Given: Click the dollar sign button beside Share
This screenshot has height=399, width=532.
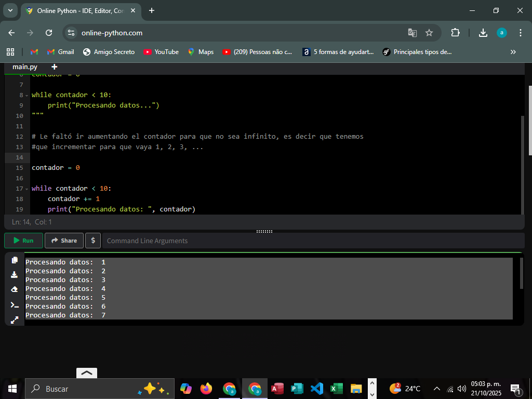Looking at the screenshot, I should 92,241.
